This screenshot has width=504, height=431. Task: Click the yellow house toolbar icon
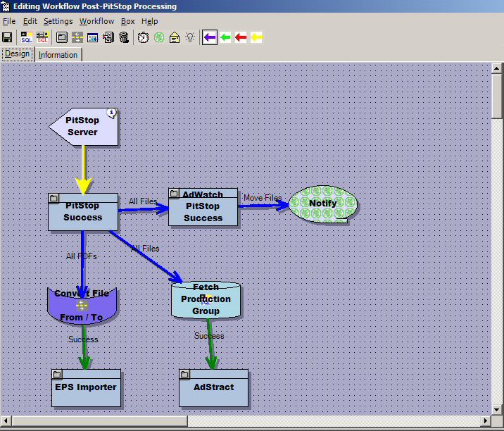tap(175, 37)
